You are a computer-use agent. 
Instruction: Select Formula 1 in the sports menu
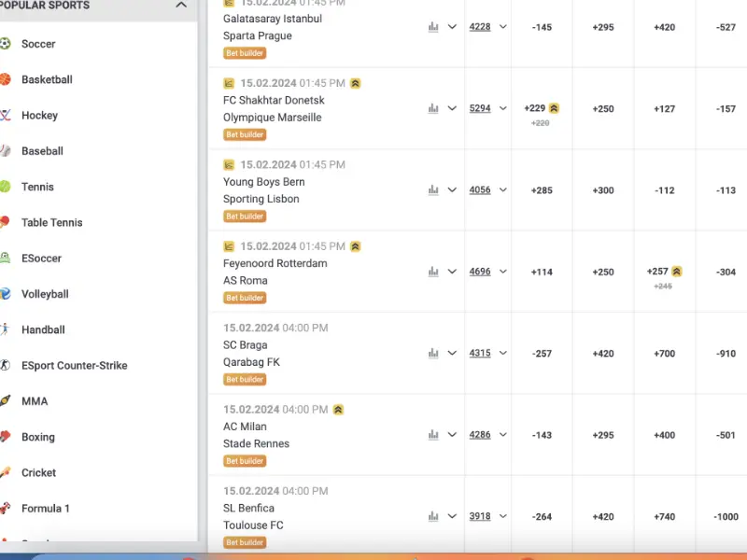[x=45, y=508]
